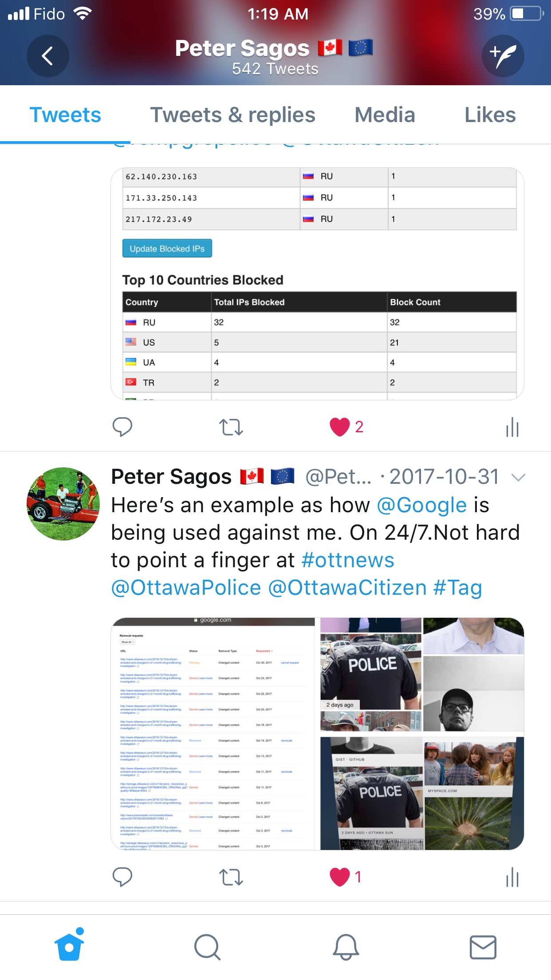Go back using the header arrow

pyautogui.click(x=47, y=56)
